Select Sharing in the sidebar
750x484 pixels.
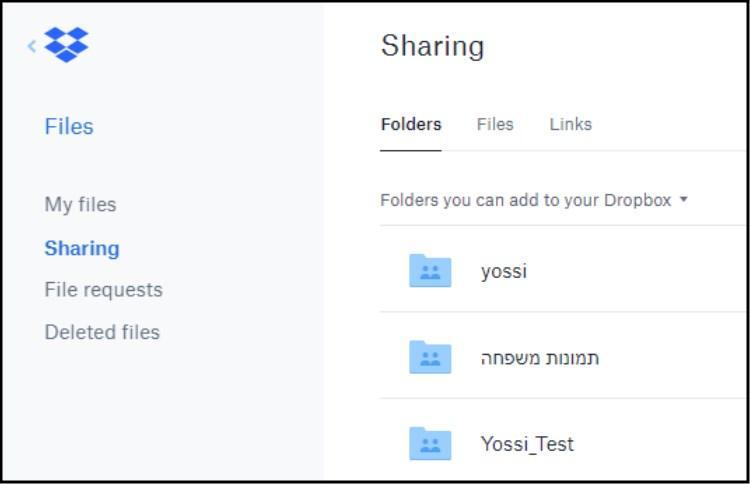(82, 248)
